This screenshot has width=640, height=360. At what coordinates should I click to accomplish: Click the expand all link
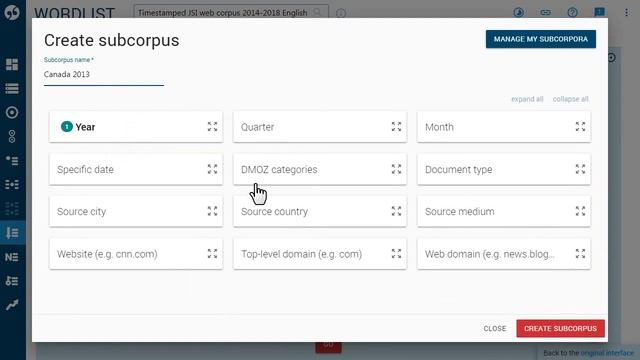point(527,99)
